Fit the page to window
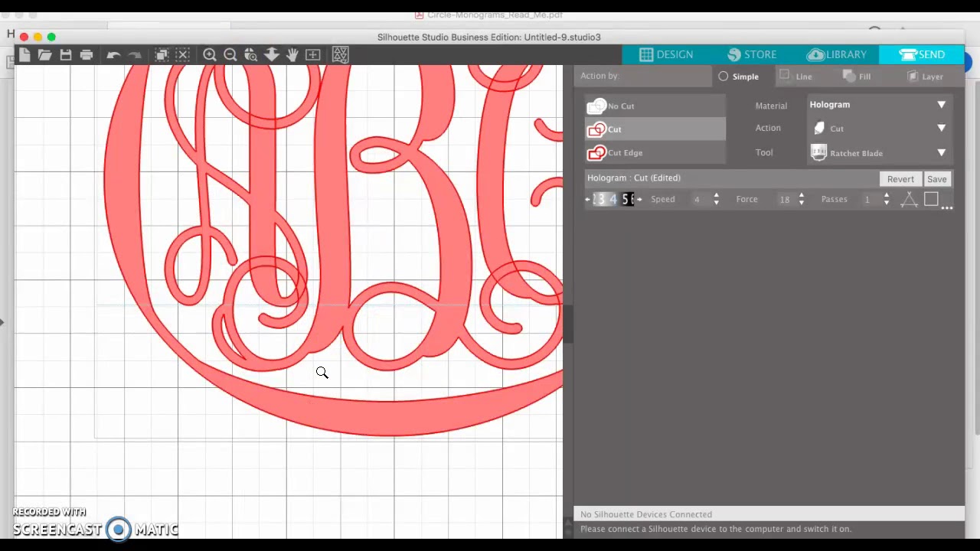The image size is (980, 551). point(312,54)
